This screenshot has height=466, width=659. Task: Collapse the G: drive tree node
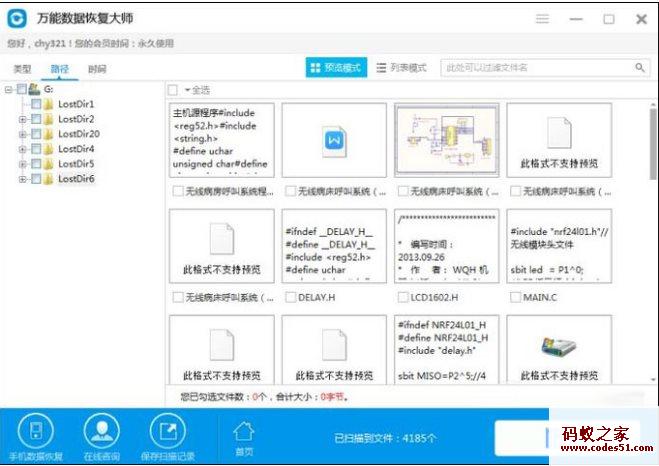click(x=8, y=89)
